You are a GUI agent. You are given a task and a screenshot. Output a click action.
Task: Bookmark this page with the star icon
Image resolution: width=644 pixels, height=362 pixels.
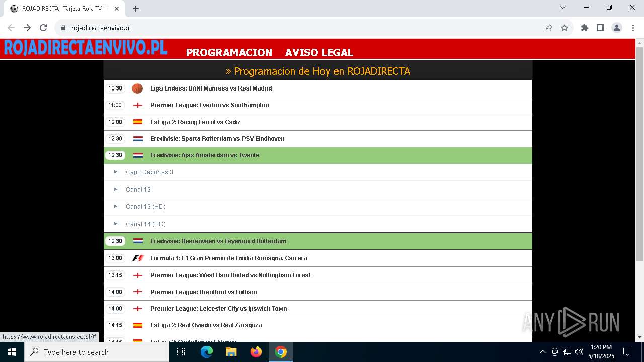click(565, 28)
